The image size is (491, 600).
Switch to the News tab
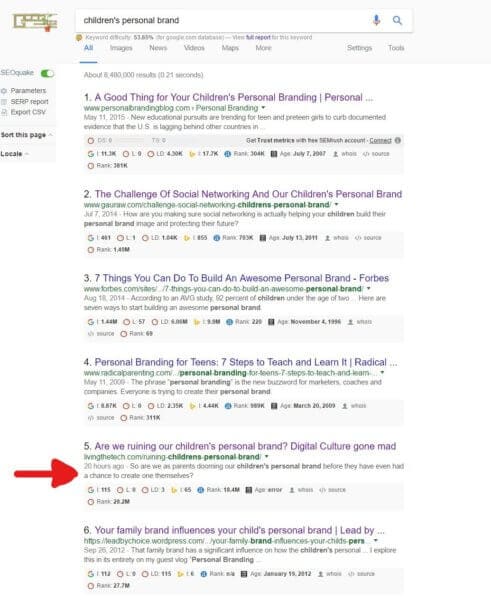(158, 48)
